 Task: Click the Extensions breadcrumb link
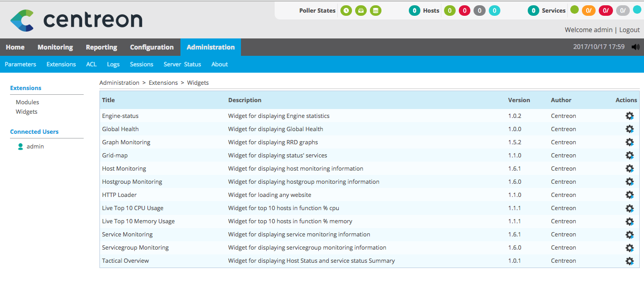pyautogui.click(x=163, y=83)
